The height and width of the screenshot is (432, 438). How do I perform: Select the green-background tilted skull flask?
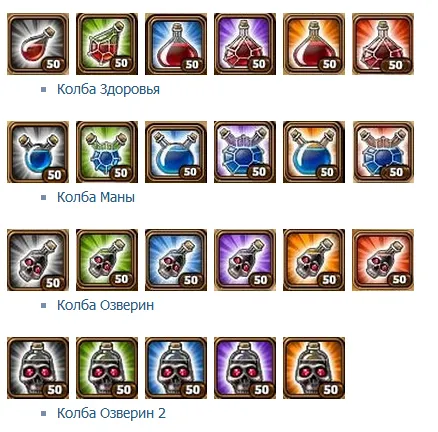pyautogui.click(x=107, y=260)
